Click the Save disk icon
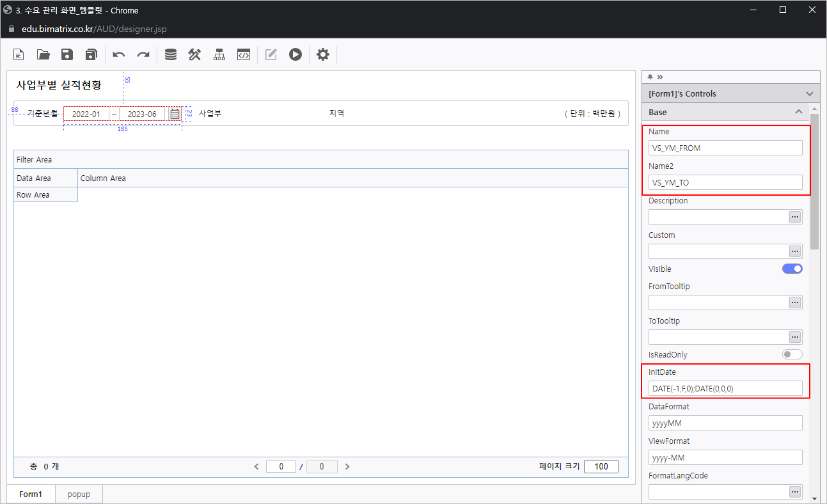827x504 pixels. click(67, 55)
